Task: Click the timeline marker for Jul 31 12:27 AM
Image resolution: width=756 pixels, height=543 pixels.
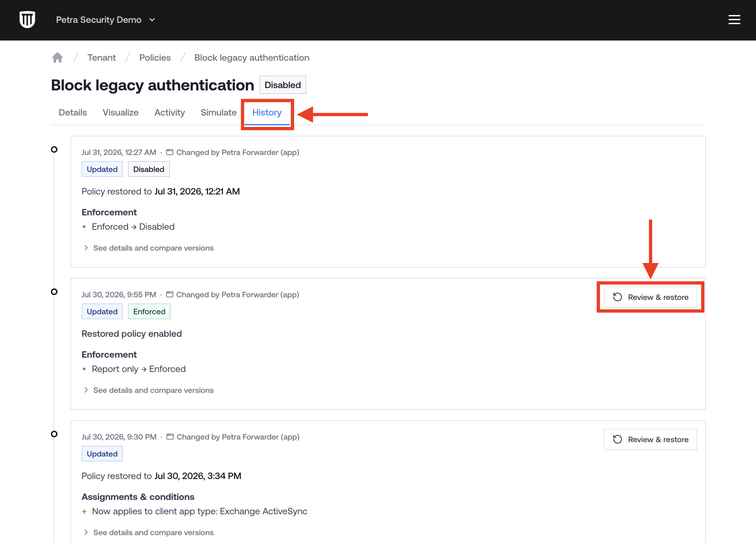Action: [x=54, y=149]
